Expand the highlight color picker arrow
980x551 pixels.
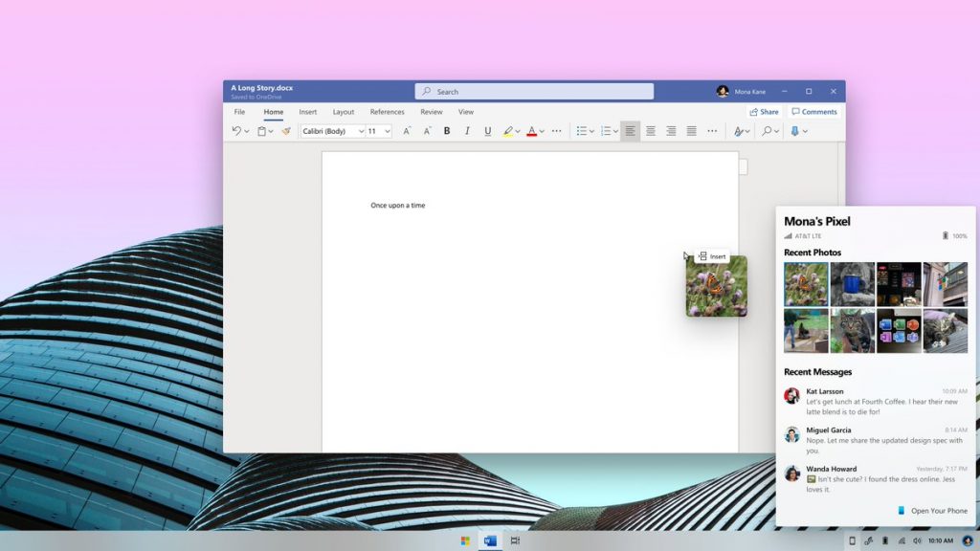click(x=518, y=131)
